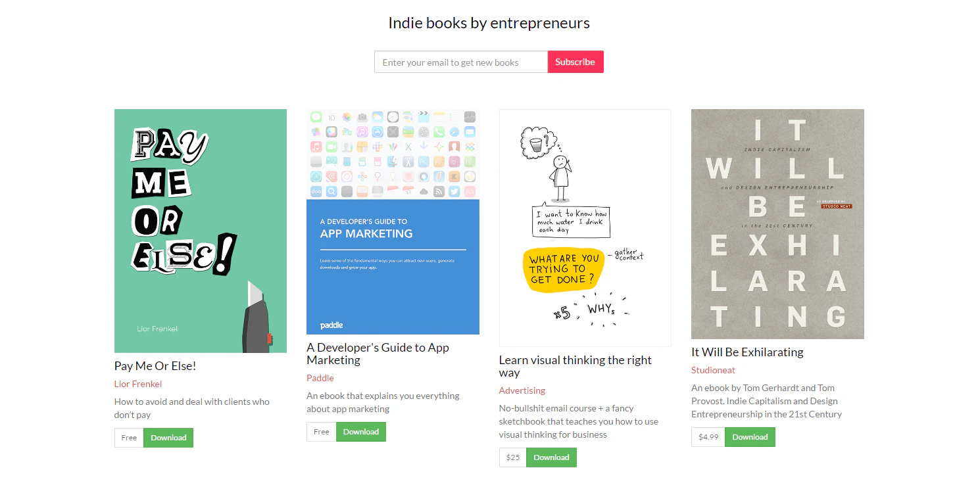Click the Pay Me Or Else! title
The image size is (980, 489).
[155, 366]
